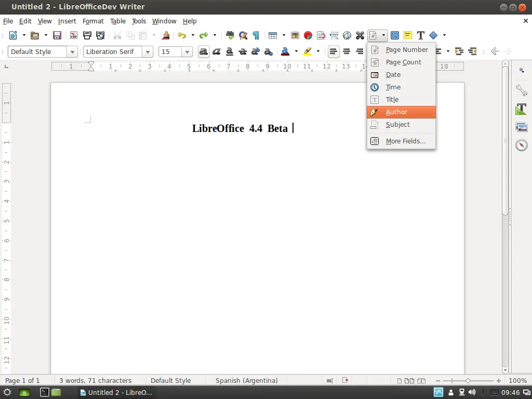Toggle italic formatting
The width and height of the screenshot is (532, 399).
coord(217,51)
